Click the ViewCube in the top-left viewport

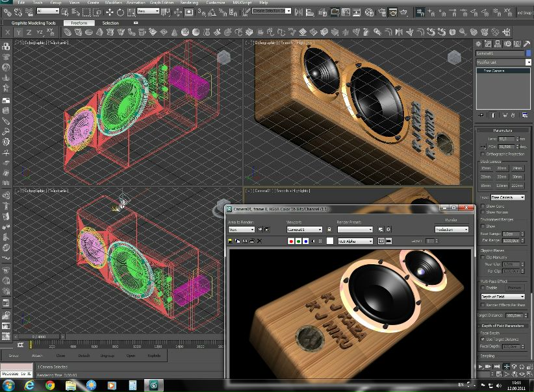click(224, 58)
